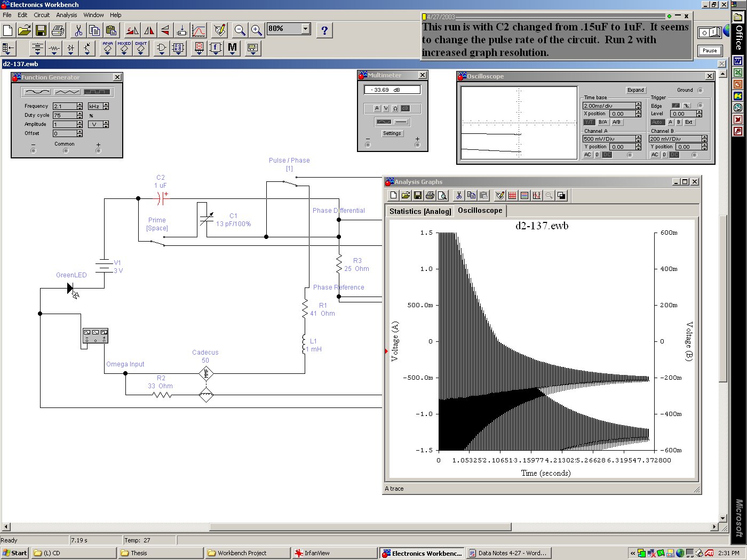The image size is (747, 560).
Task: Select the dB mode on Multimeter
Action: (x=404, y=108)
